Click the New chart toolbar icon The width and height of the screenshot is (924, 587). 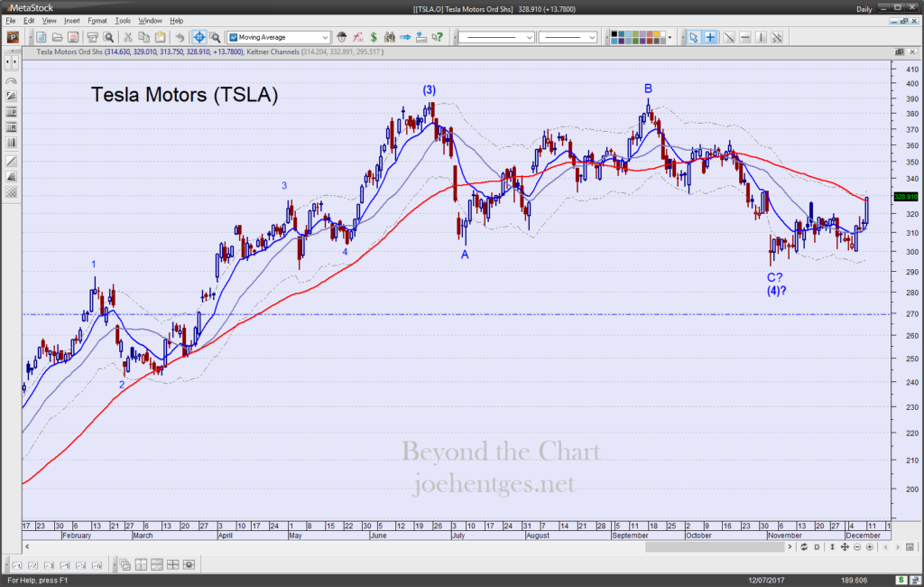(42, 37)
